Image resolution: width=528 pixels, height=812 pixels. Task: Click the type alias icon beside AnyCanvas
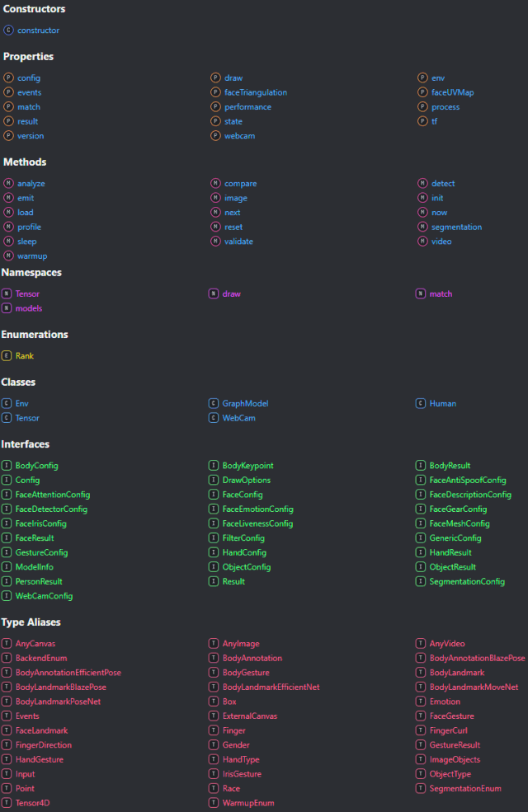pos(8,643)
